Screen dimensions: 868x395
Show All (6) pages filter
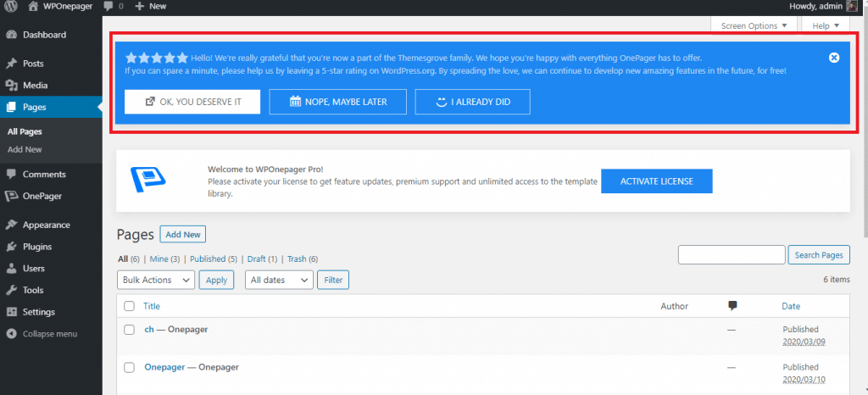tap(129, 259)
